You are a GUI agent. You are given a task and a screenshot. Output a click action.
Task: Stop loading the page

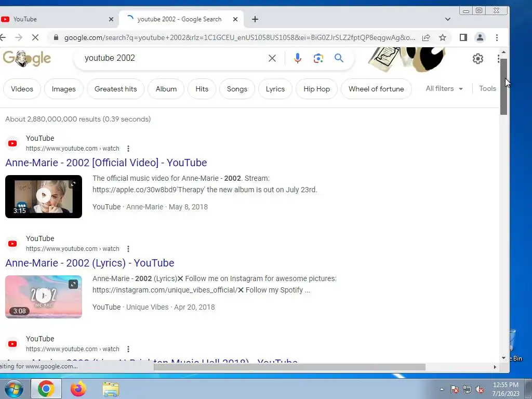pyautogui.click(x=35, y=37)
